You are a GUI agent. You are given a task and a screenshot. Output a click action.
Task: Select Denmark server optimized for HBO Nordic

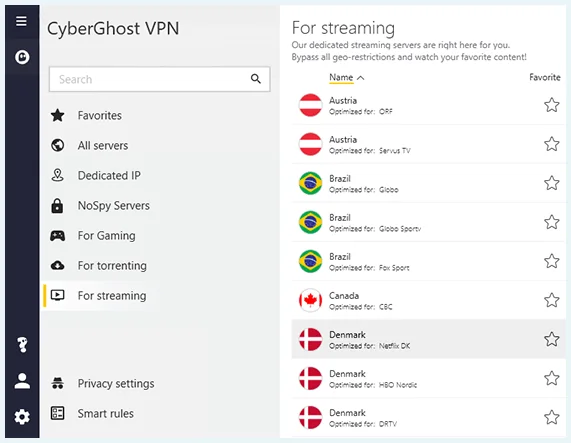[x=428, y=378]
